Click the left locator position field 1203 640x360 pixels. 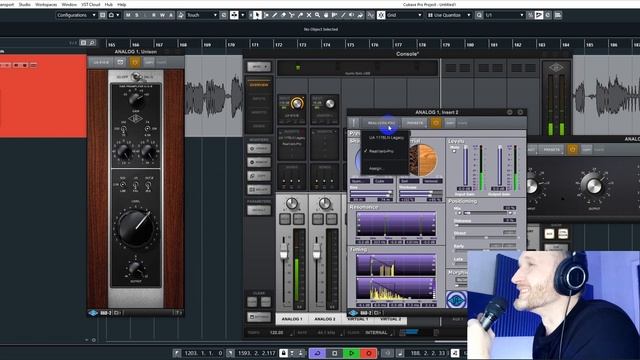point(203,353)
